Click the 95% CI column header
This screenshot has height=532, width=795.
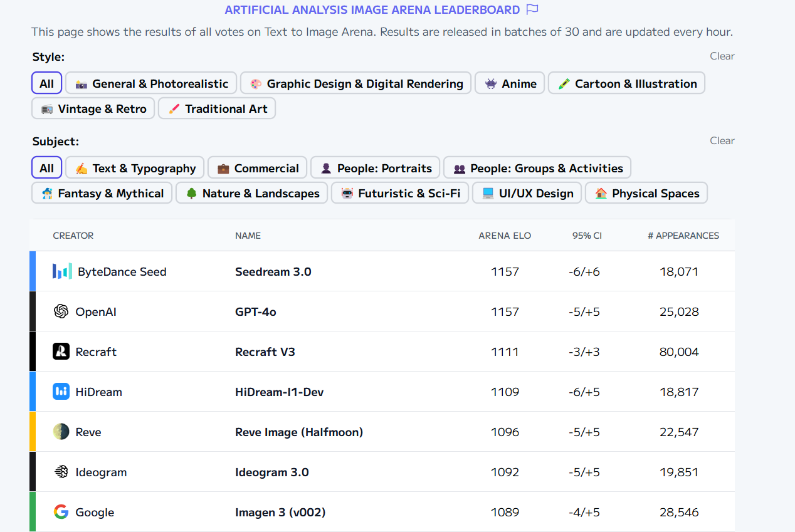pos(587,236)
